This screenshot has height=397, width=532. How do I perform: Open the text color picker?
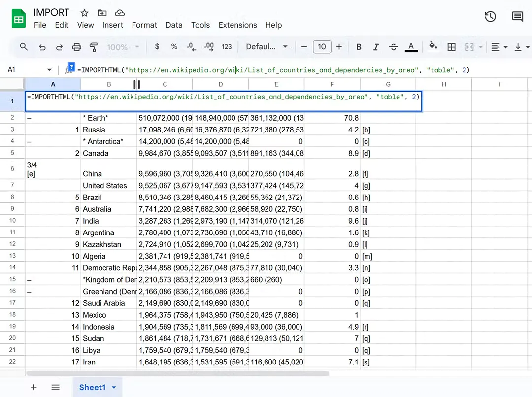pos(411,47)
